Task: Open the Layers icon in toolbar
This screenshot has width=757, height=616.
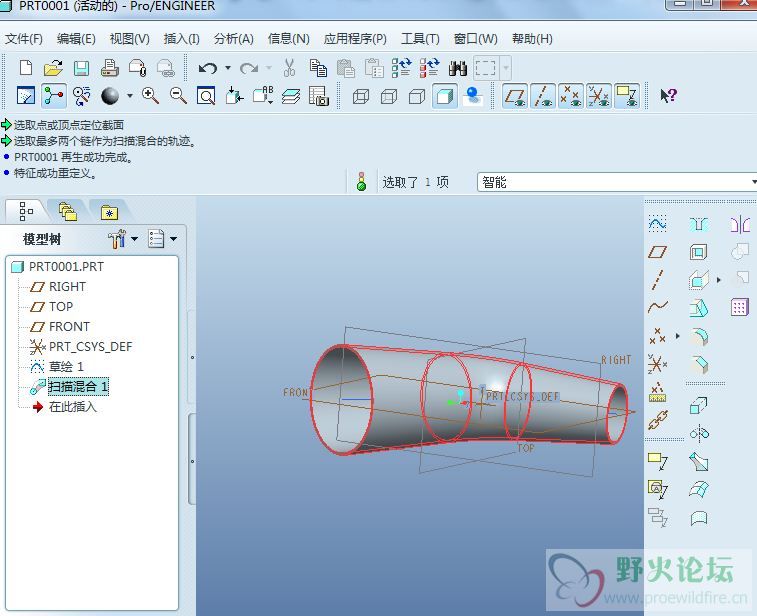Action: 291,96
